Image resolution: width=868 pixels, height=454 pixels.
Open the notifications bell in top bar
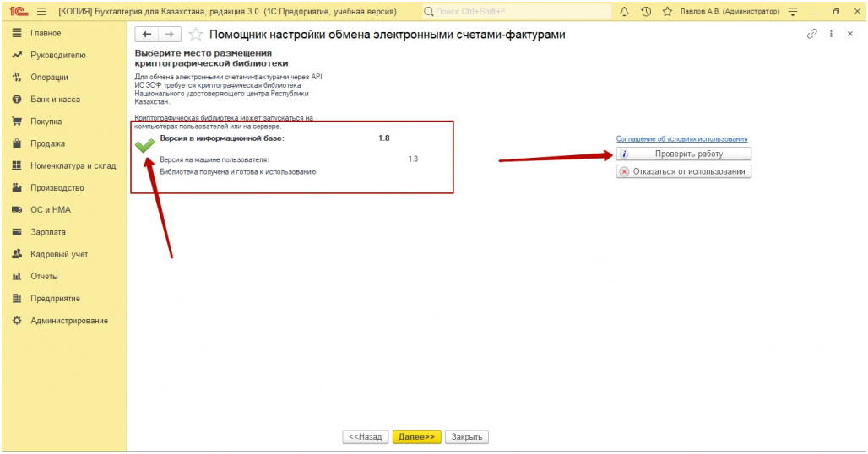625,11
